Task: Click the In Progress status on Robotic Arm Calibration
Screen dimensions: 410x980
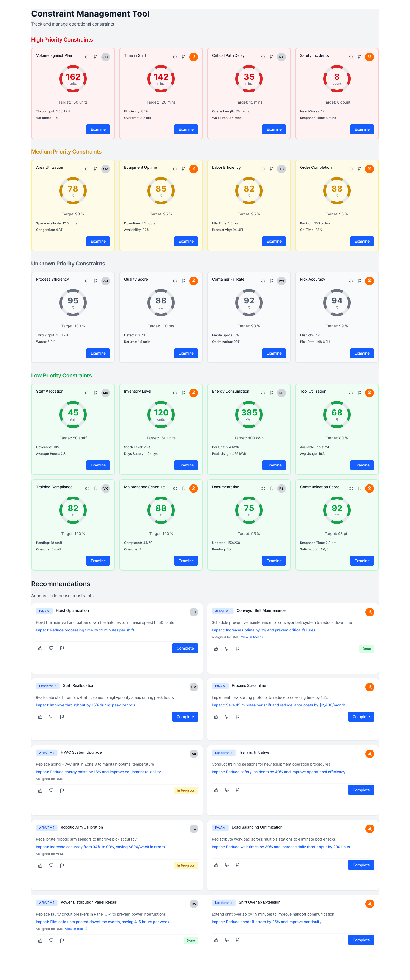Action: click(186, 866)
